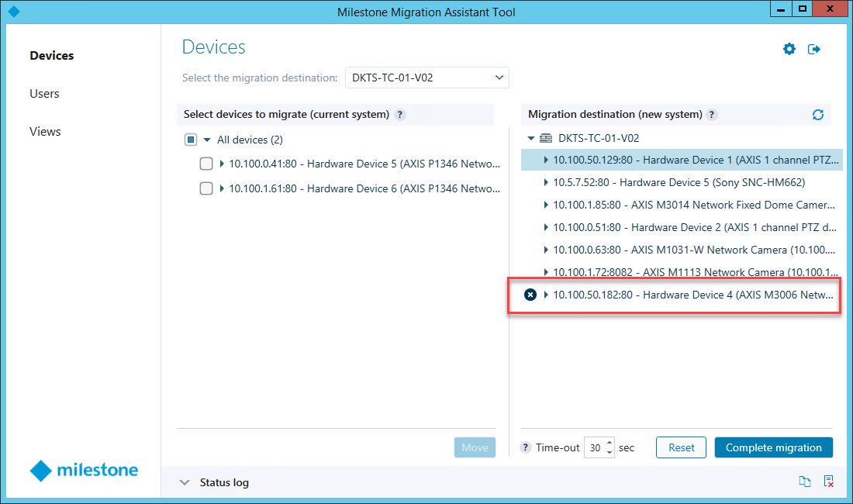This screenshot has width=853, height=504.
Task: Toggle the All devices checkbox
Action: click(x=191, y=140)
